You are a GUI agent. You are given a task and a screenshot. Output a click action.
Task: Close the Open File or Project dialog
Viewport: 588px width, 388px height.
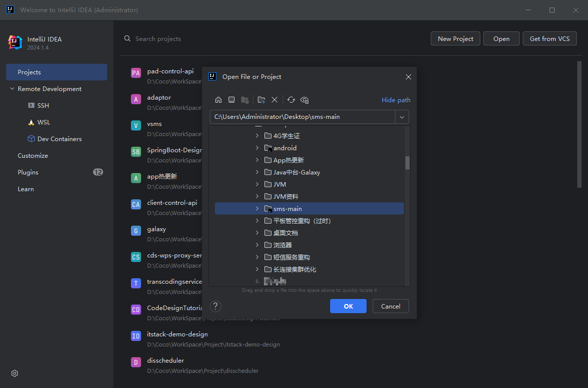pos(409,77)
